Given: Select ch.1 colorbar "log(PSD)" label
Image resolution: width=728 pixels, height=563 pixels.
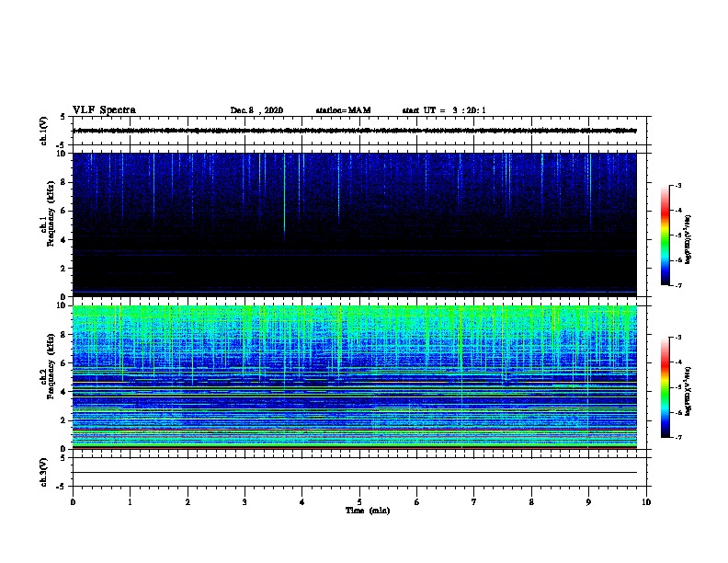Looking at the screenshot, I should pyautogui.click(x=688, y=239).
